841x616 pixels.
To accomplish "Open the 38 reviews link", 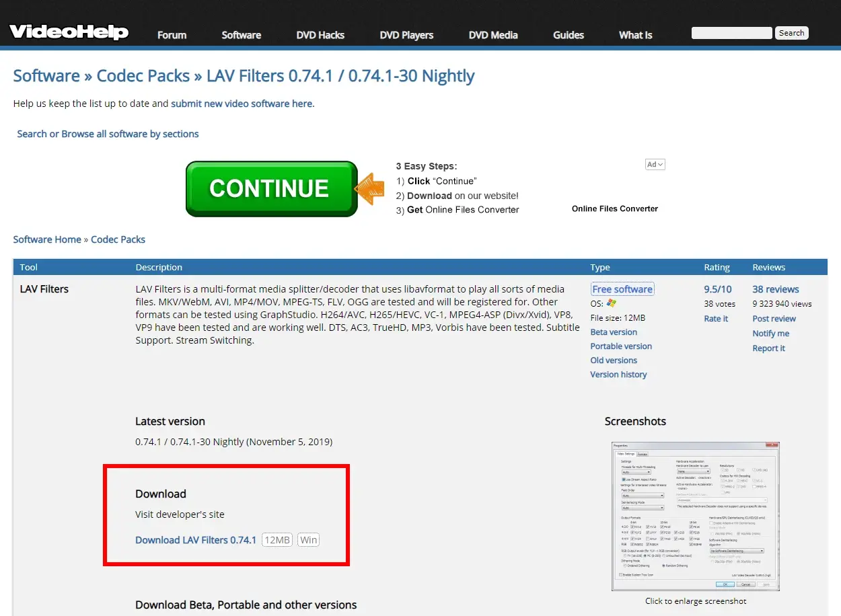I will [x=776, y=289].
